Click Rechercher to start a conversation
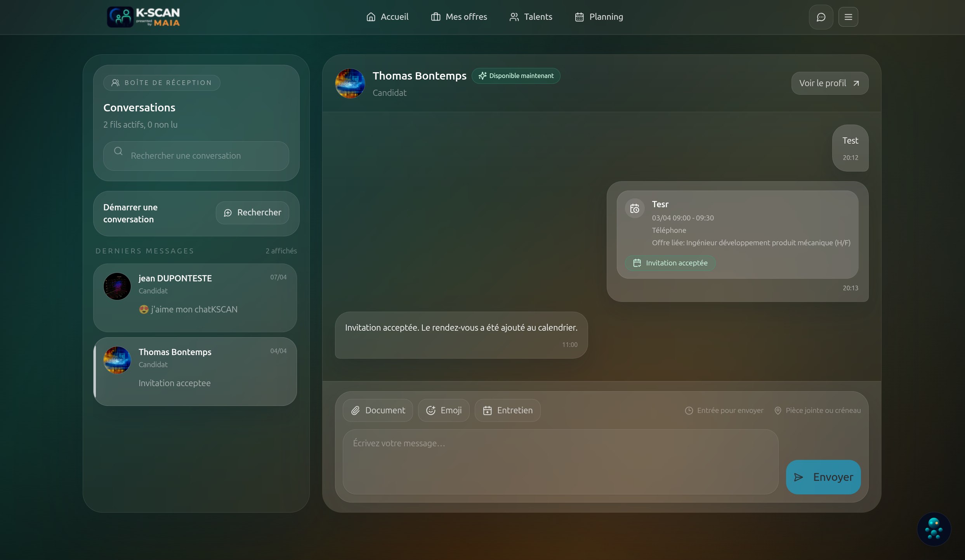 pyautogui.click(x=252, y=213)
